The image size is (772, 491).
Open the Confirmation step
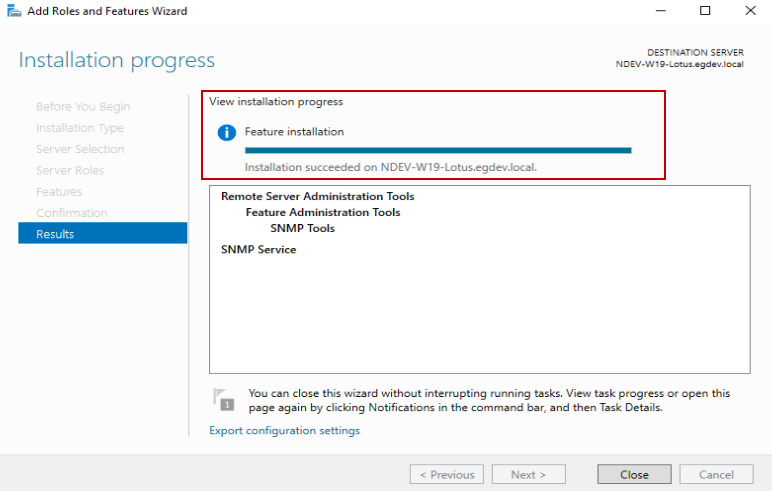click(x=72, y=213)
